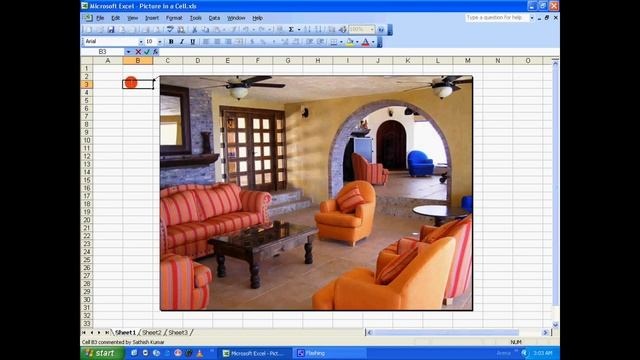Viewport: 640px width, 360px height.
Task: Open the Fill Color dropdown arrow
Action: click(x=357, y=42)
